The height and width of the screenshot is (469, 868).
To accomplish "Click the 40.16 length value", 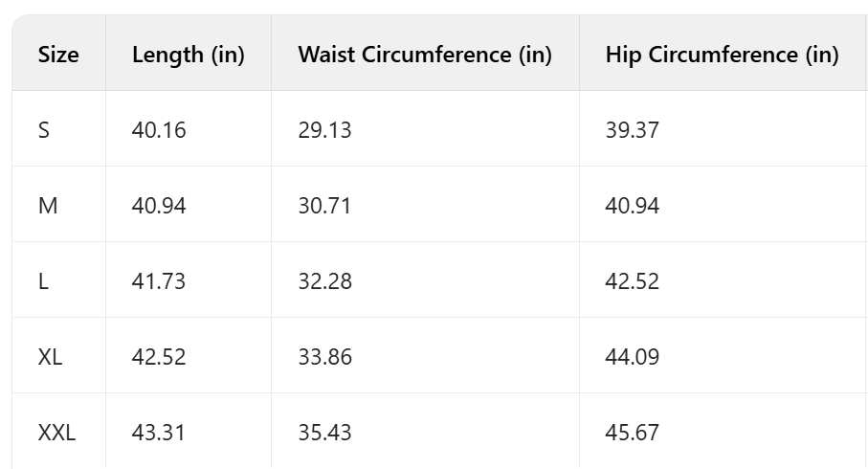I will point(159,130).
